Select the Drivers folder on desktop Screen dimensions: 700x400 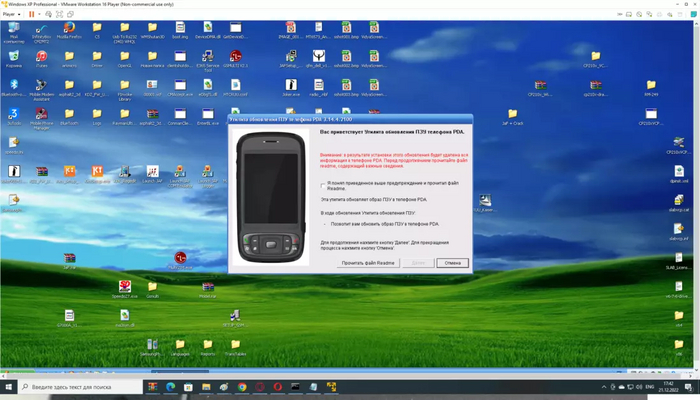pos(97,57)
